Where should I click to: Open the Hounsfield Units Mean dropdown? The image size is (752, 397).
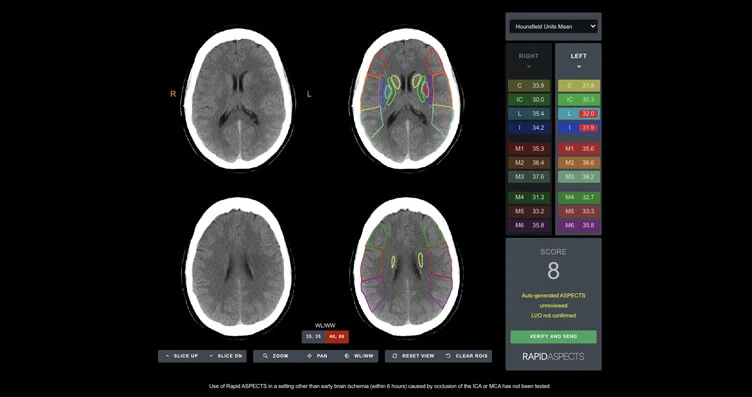point(553,27)
